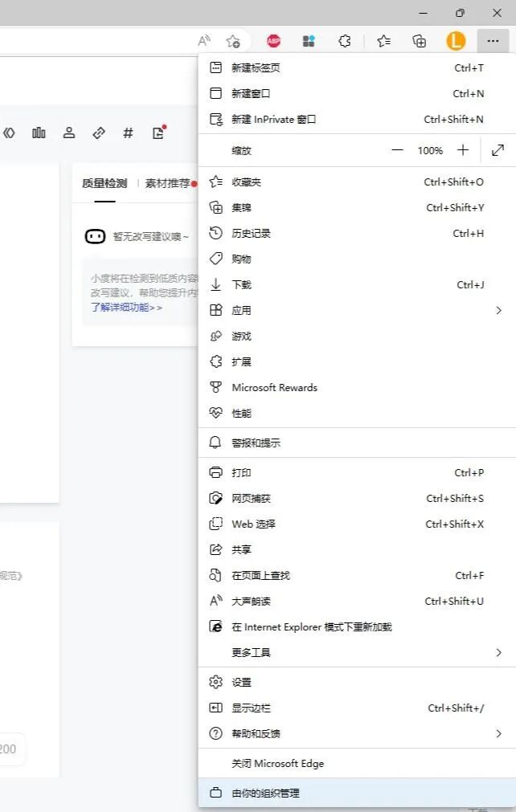Open the Collections icon in toolbar

coord(419,41)
